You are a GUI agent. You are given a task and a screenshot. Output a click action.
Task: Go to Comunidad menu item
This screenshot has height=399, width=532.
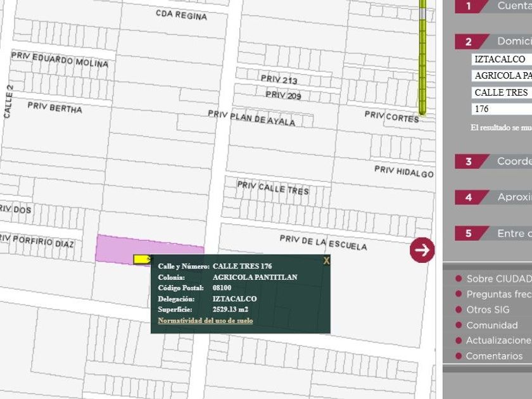[491, 325]
